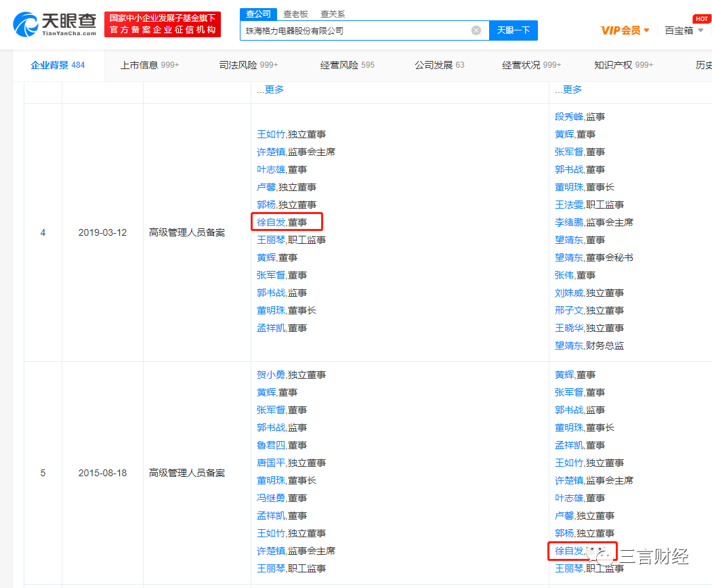This screenshot has height=588, width=712.
Task: Open 孟祥凯 link in 2015-08-18 left column
Action: pyautogui.click(x=270, y=516)
